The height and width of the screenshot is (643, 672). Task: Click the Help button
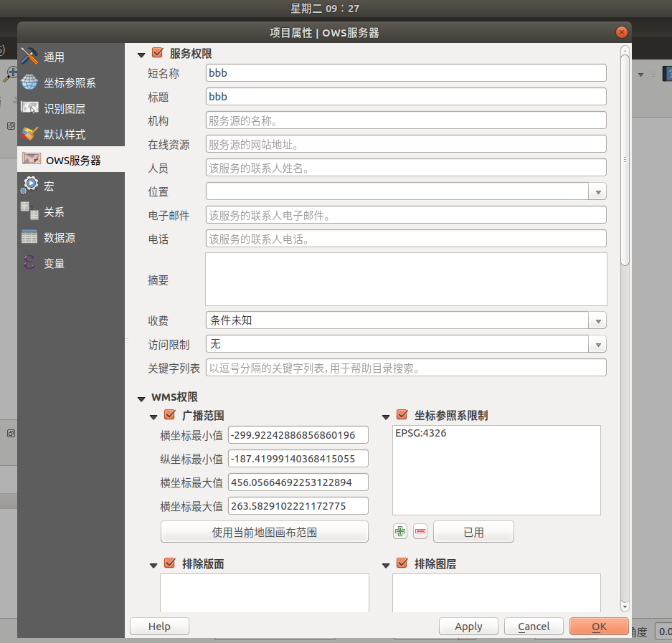pyautogui.click(x=159, y=627)
